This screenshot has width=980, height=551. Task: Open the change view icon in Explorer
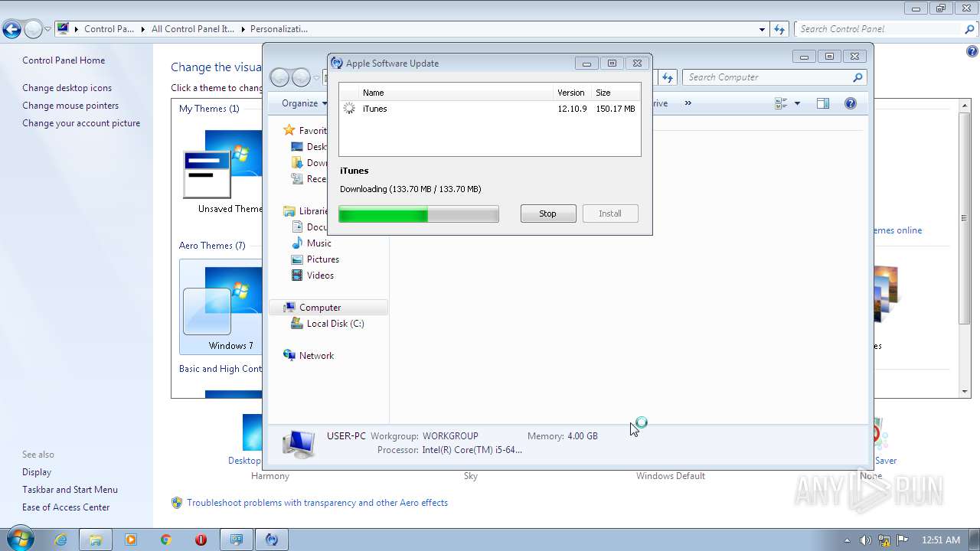(781, 103)
